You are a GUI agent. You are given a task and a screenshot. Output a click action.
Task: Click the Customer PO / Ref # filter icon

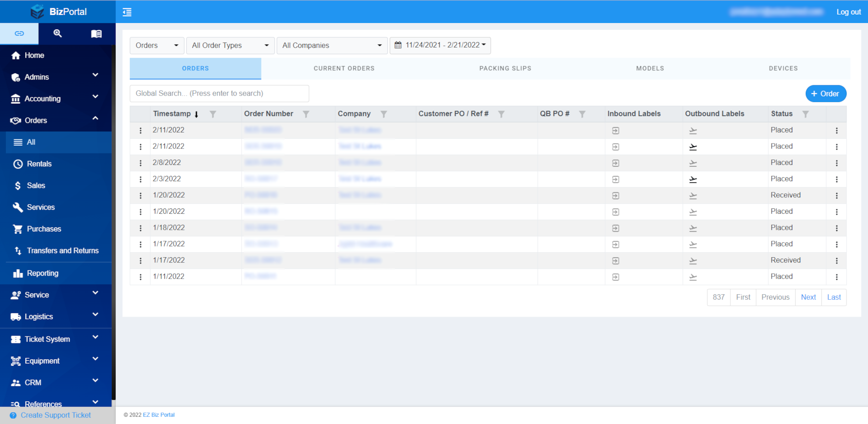coord(501,114)
